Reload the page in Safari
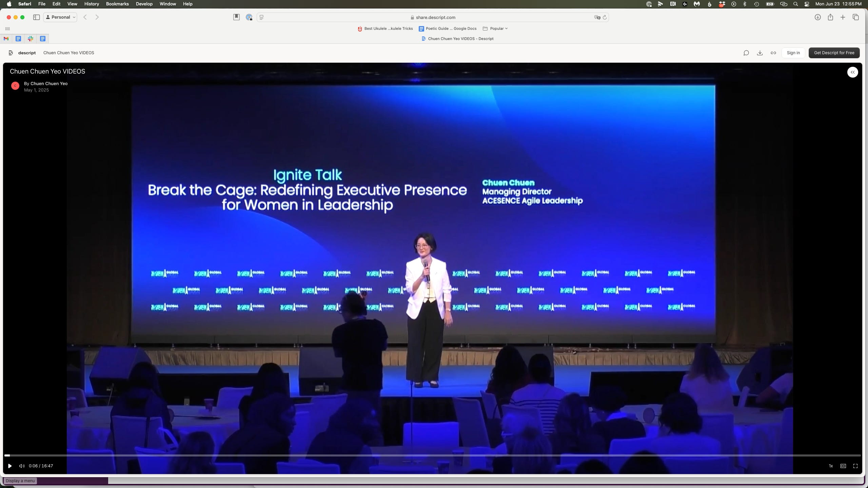 (605, 17)
